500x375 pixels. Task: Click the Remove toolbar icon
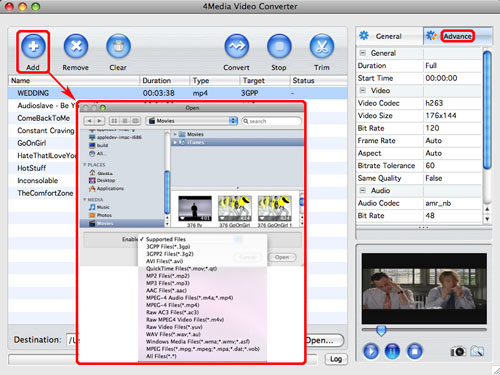tap(76, 46)
